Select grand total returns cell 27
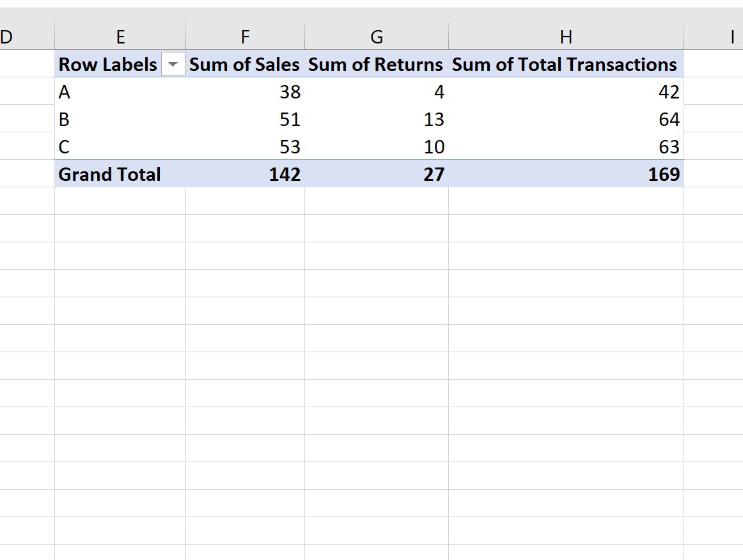Viewport: 743px width, 560px height. (377, 174)
